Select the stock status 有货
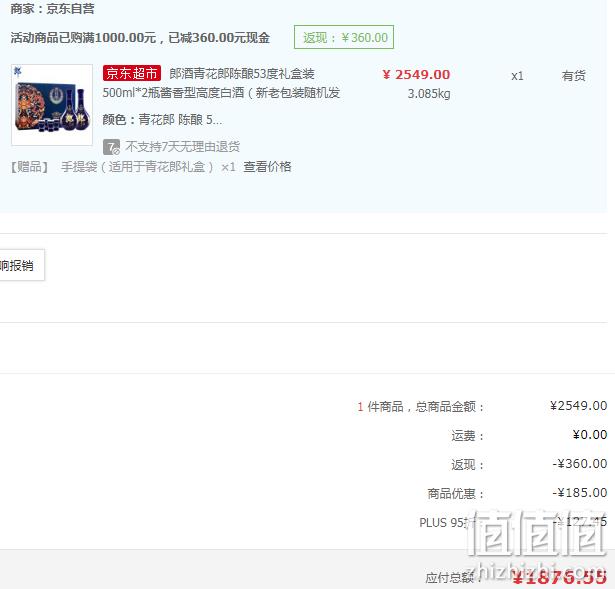Screen dimensions: 615x589 573,75
